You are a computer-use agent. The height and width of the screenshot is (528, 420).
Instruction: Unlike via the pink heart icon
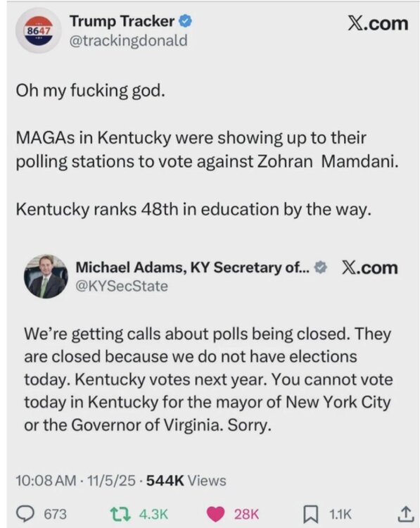click(x=215, y=514)
